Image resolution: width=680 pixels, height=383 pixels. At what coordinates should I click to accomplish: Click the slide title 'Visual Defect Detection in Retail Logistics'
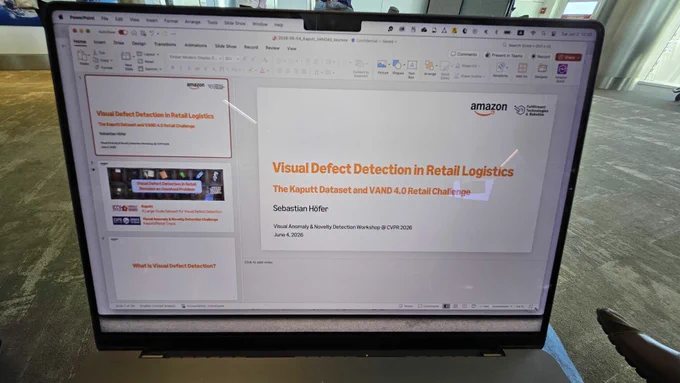(x=393, y=170)
